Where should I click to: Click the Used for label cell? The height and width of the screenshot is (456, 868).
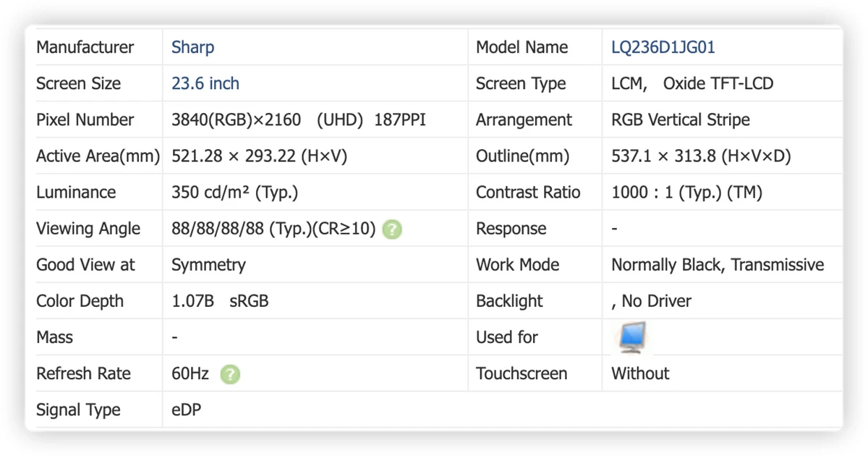pyautogui.click(x=535, y=337)
